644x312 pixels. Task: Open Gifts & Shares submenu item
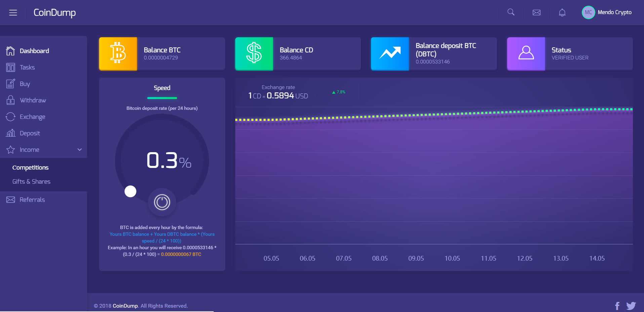pos(31,182)
